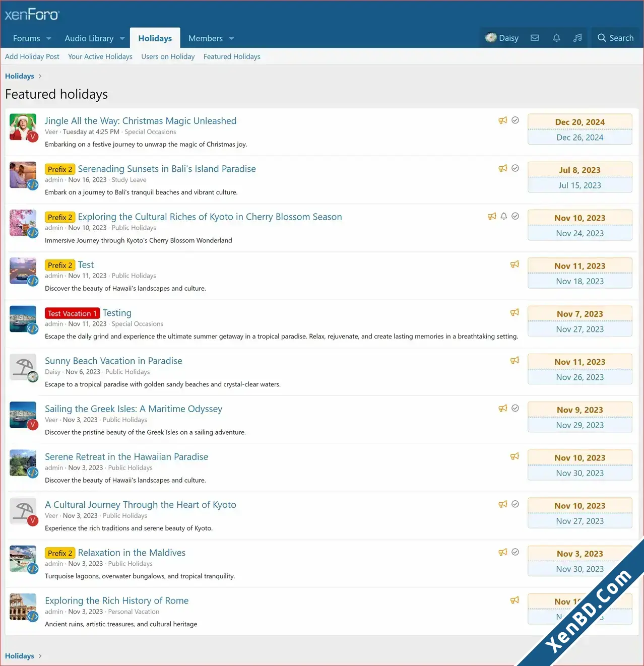Expand the Members dropdown arrow
This screenshot has height=666, width=644.
coord(231,38)
